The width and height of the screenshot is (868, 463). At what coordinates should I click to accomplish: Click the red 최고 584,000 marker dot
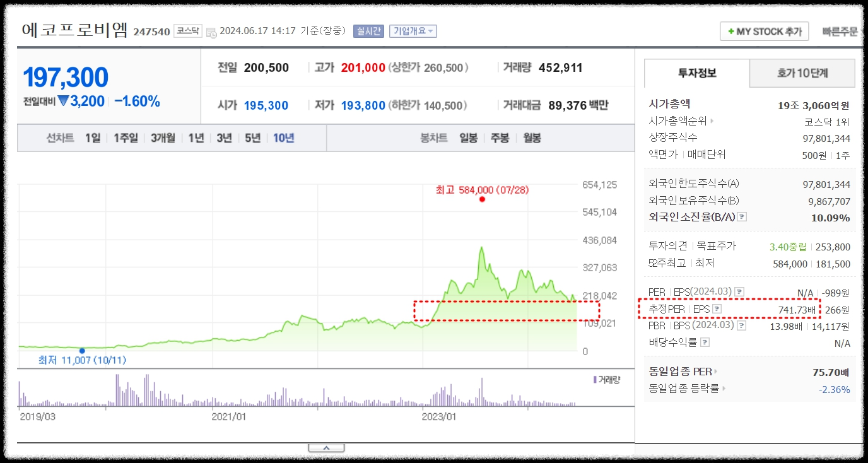point(482,199)
